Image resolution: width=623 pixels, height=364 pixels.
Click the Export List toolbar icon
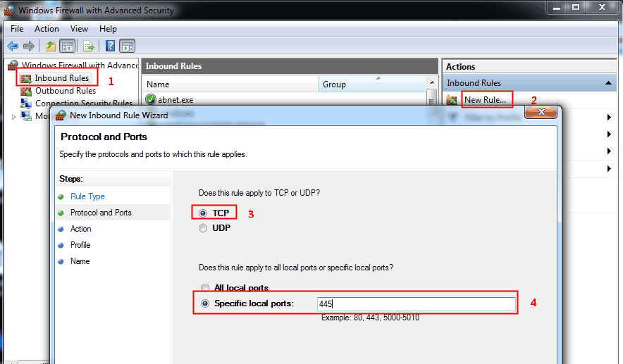coord(89,46)
